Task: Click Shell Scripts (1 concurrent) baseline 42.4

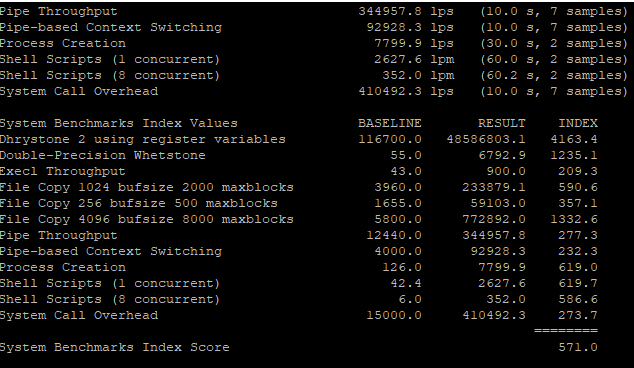Action: coord(406,283)
